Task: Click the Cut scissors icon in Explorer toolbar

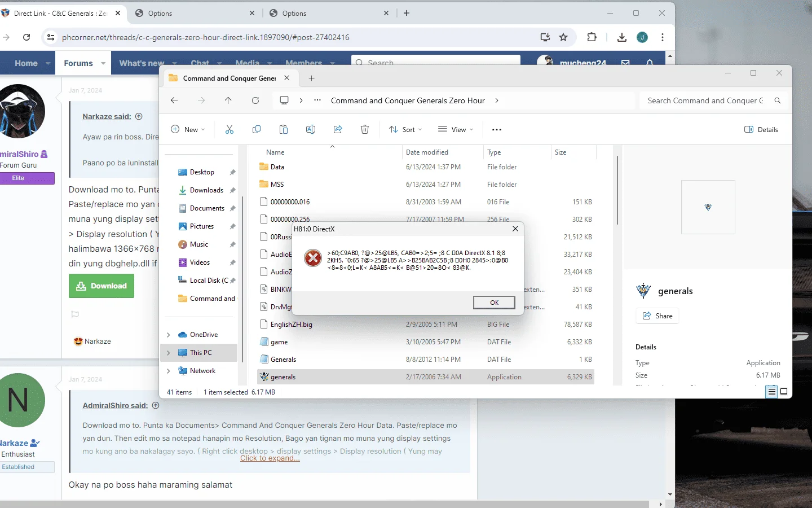Action: 230,130
